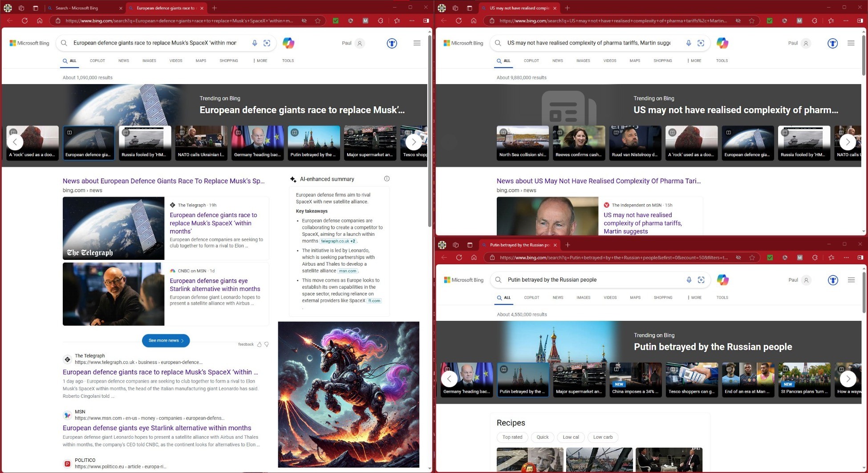Advance trending carousel right in European defence window
This screenshot has height=473, width=868.
[414, 142]
